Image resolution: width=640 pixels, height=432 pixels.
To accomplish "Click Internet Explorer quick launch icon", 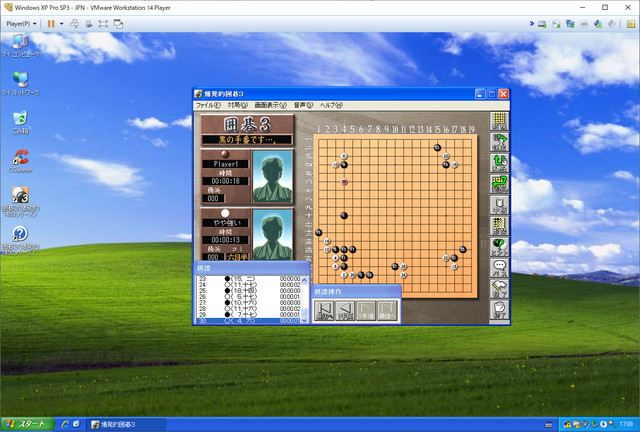I will [x=64, y=424].
